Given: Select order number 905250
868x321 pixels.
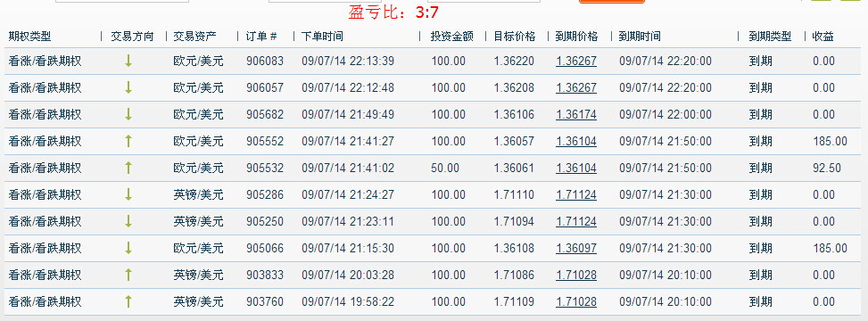Looking at the screenshot, I should pos(265,221).
